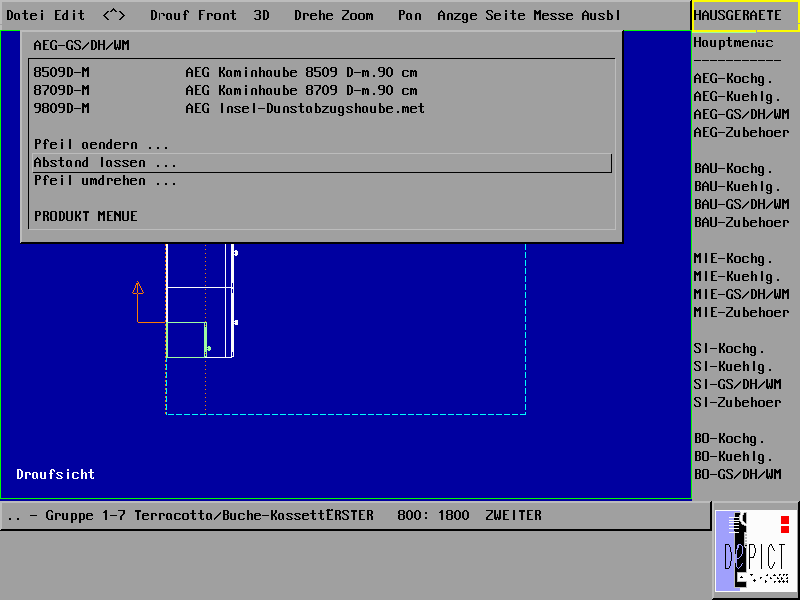Open BO-Kochg. category
Image resolution: width=800 pixels, height=600 pixels.
point(729,439)
